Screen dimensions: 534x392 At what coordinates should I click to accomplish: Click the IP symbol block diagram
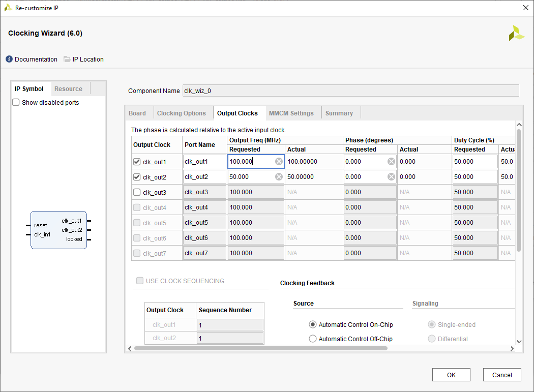coord(58,230)
